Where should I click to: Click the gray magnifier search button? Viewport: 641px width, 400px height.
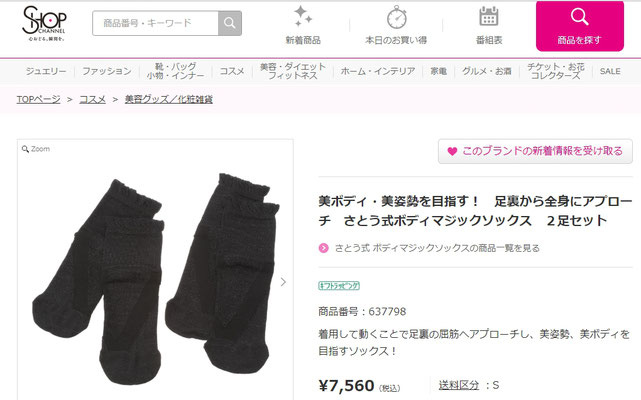[230, 23]
